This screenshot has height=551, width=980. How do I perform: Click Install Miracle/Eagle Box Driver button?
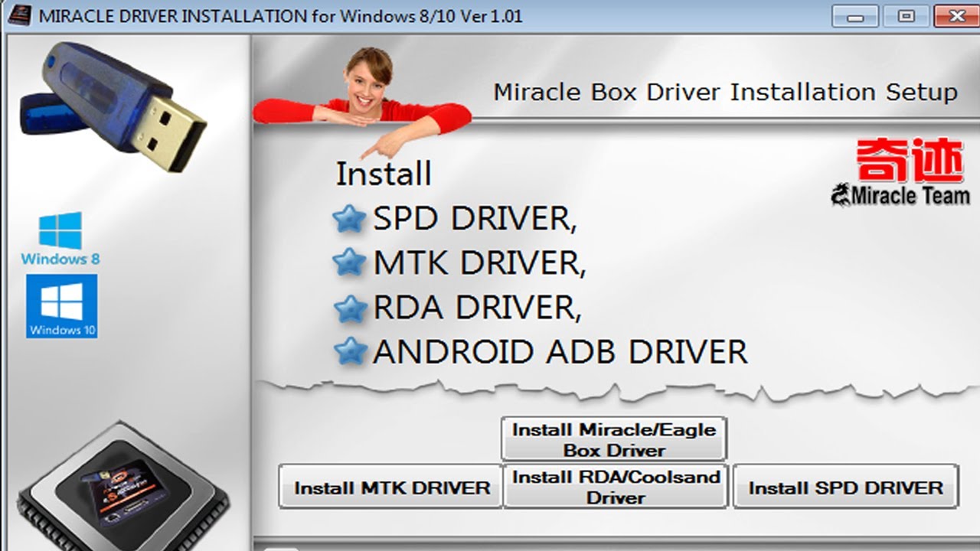614,439
